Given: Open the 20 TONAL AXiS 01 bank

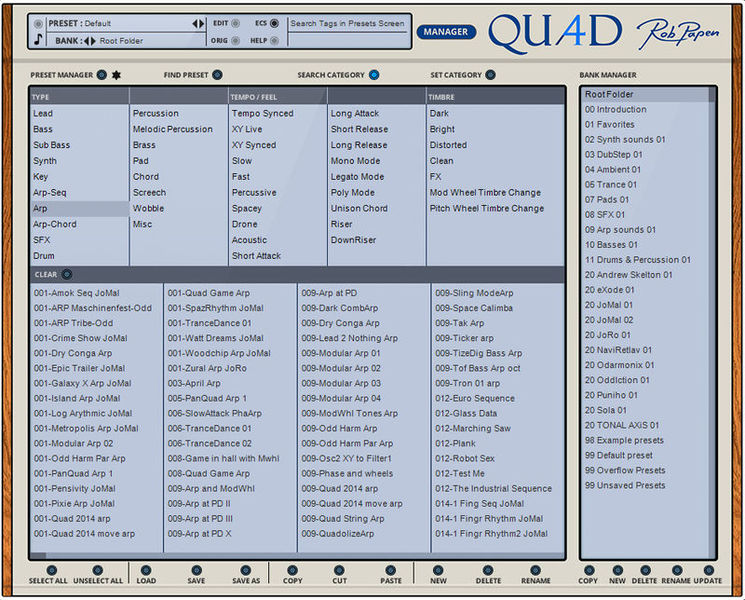Looking at the screenshot, I should [621, 425].
